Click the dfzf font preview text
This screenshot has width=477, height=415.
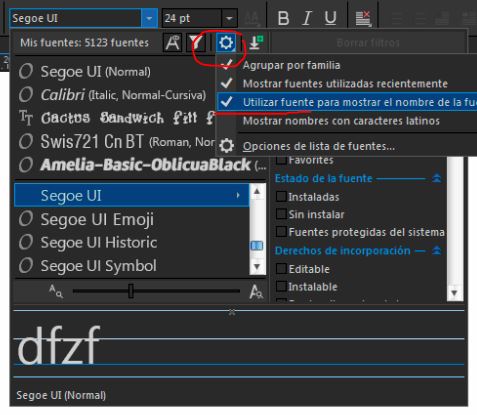click(59, 345)
